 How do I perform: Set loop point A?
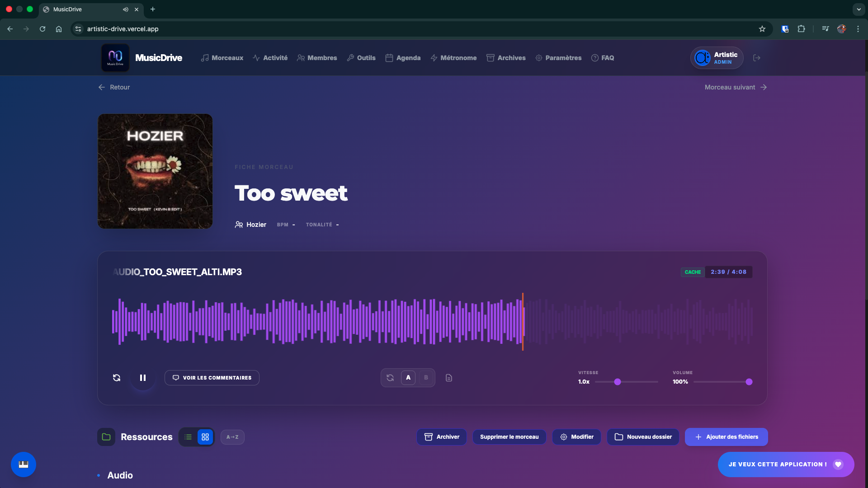[408, 378]
